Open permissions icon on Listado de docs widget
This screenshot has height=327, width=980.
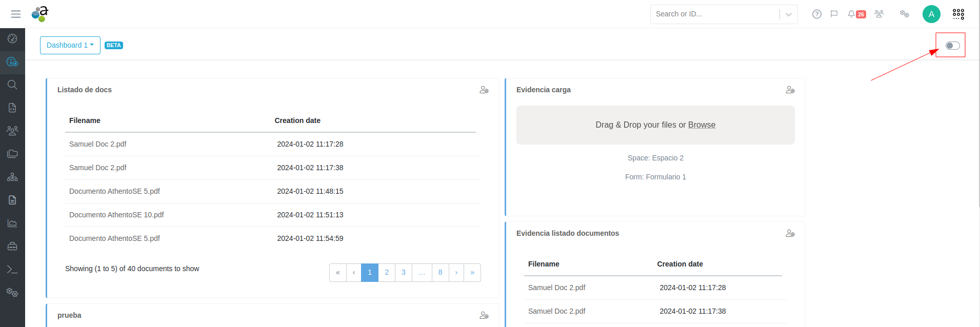(x=484, y=90)
